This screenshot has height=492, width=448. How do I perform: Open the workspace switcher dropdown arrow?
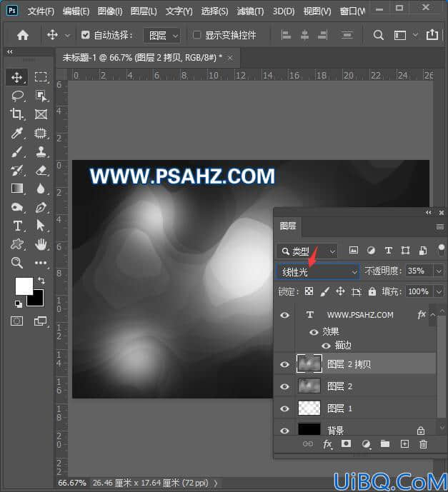[x=415, y=35]
